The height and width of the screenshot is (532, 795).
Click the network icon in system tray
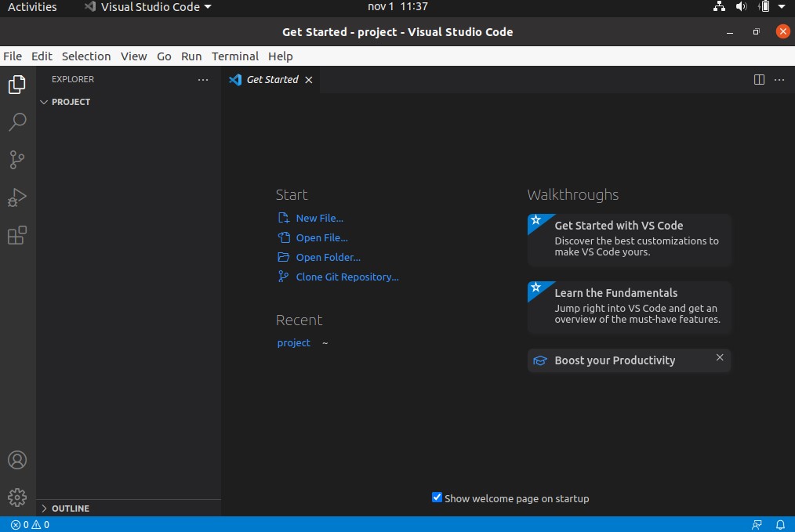[x=719, y=6]
